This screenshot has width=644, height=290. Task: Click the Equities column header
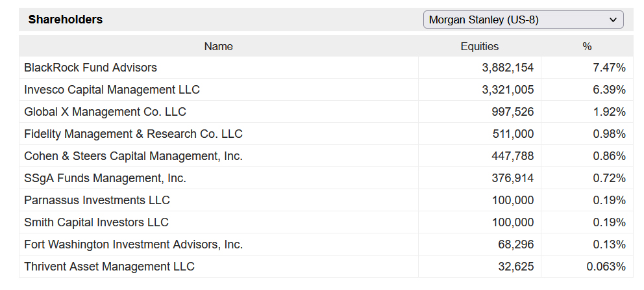(x=479, y=46)
